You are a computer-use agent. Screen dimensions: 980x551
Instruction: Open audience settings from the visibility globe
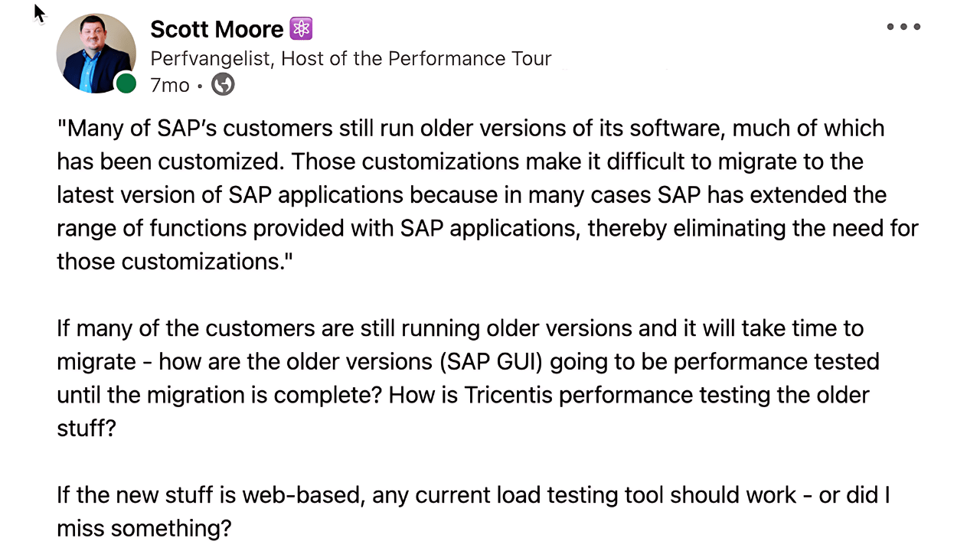(x=222, y=84)
